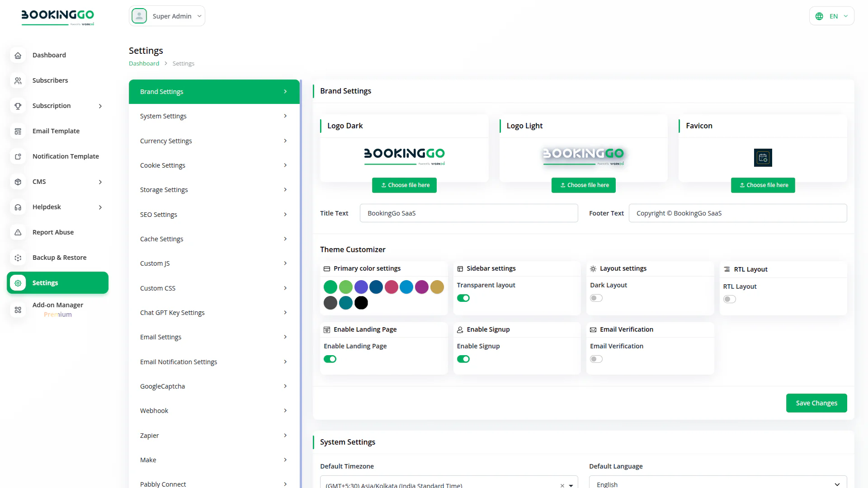Open the Super Admin user dropdown

167,16
